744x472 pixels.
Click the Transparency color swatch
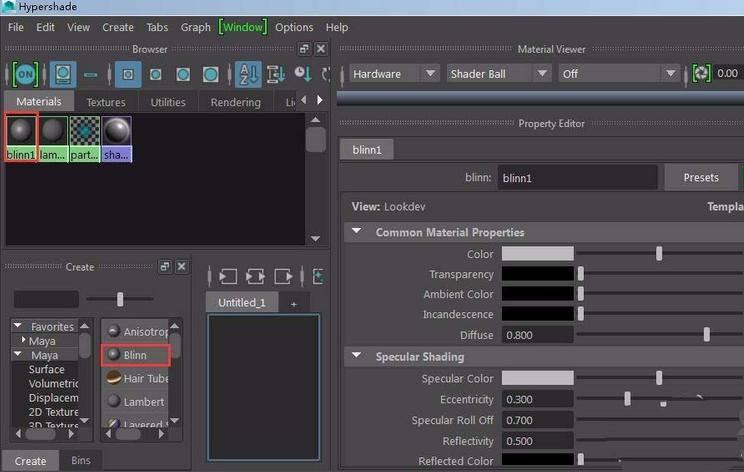tap(538, 274)
